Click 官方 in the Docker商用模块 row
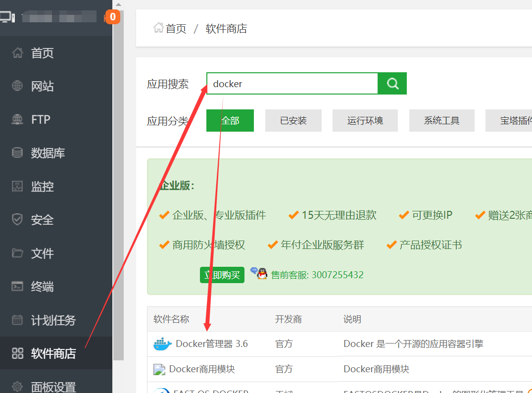 click(x=284, y=369)
